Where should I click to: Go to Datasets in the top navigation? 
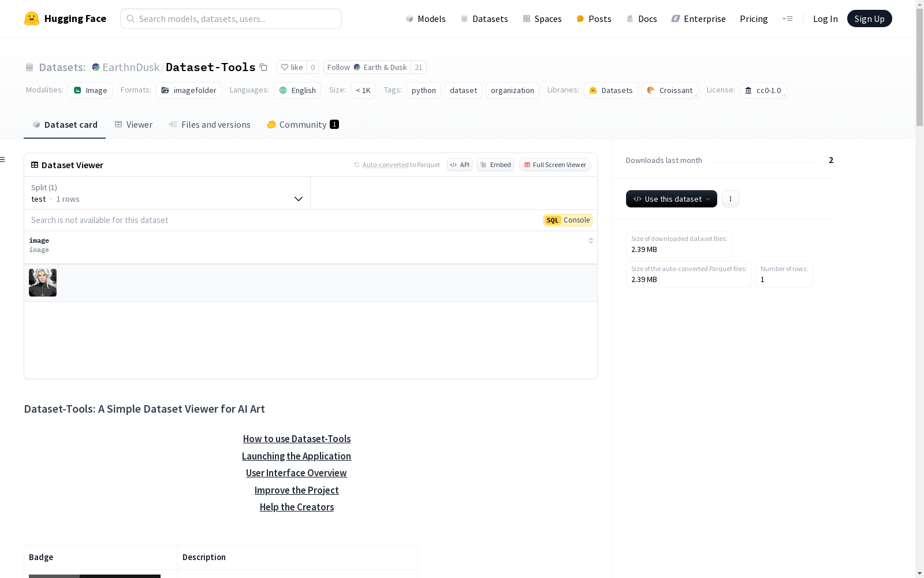484,18
